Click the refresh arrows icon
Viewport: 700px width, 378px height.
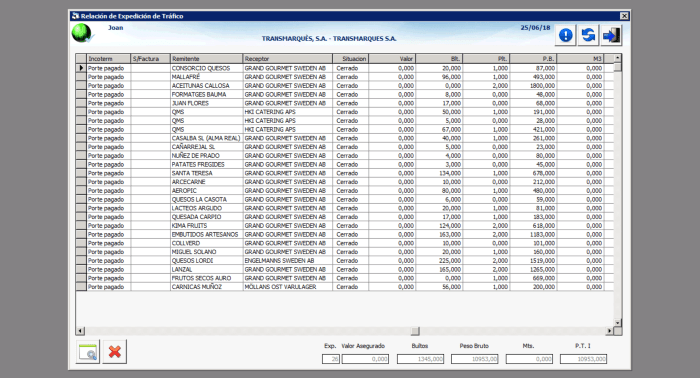pyautogui.click(x=588, y=35)
